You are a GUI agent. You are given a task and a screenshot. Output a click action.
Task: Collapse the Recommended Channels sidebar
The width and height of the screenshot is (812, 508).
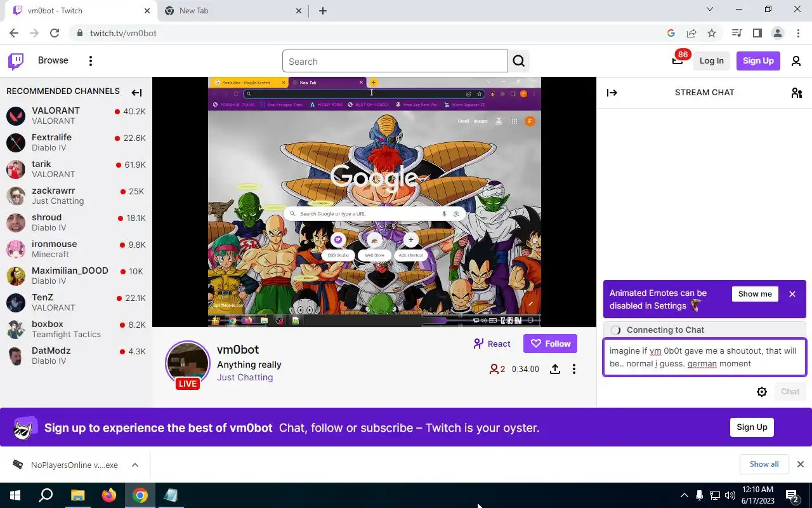pos(136,93)
